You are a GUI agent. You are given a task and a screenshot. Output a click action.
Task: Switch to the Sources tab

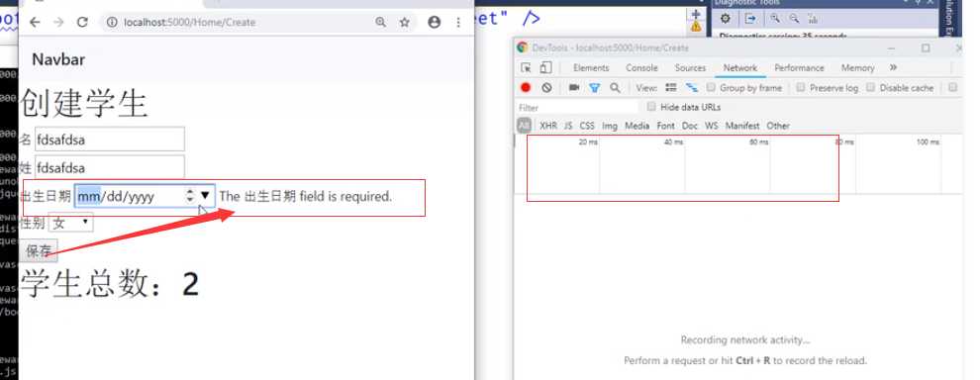click(x=690, y=68)
